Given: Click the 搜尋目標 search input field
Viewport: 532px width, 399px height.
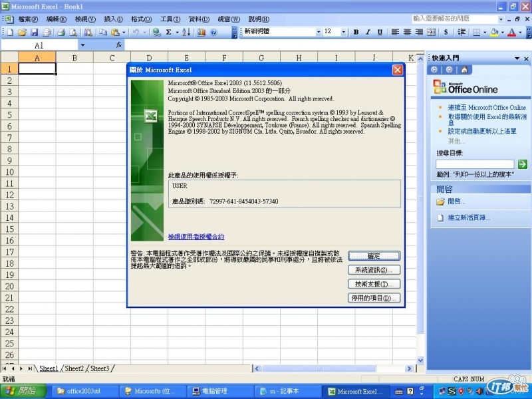Looking at the screenshot, I should (475, 164).
